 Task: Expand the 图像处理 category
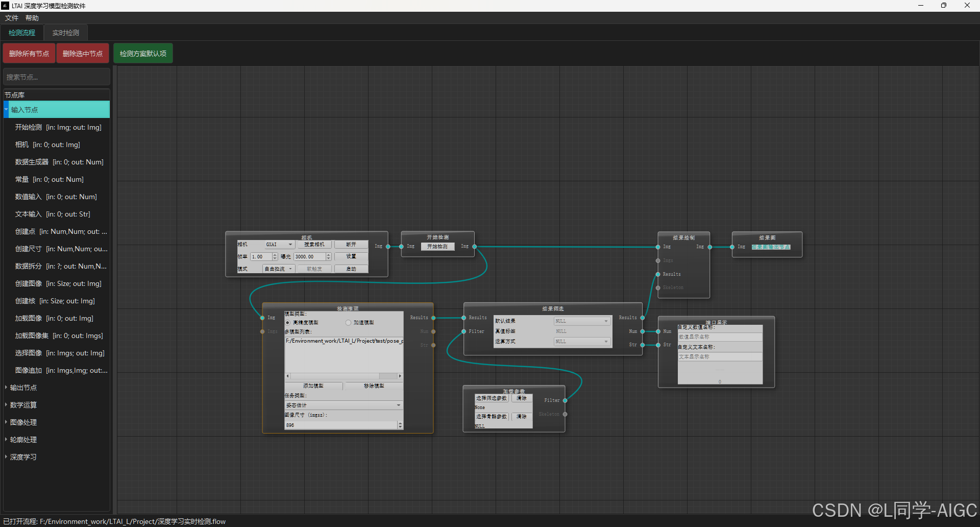[x=6, y=422]
